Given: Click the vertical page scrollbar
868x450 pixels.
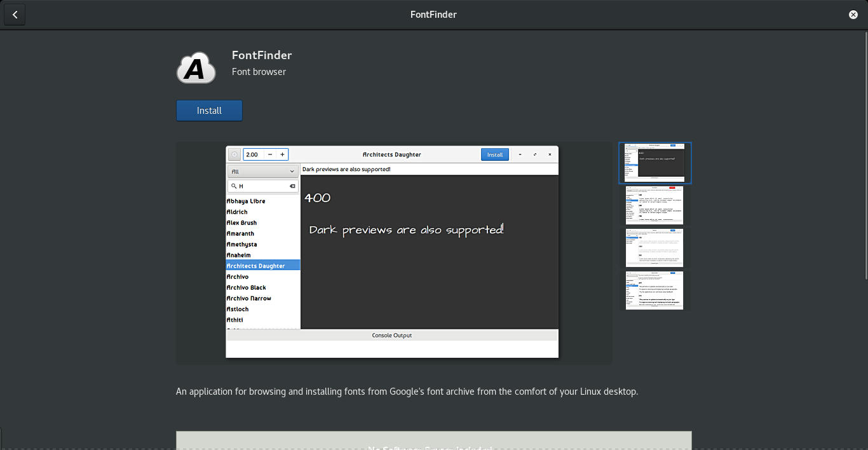Looking at the screenshot, I should 865,156.
